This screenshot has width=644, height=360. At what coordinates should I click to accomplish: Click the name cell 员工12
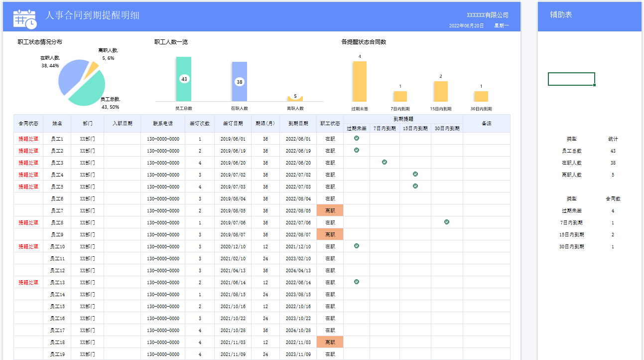[57, 270]
